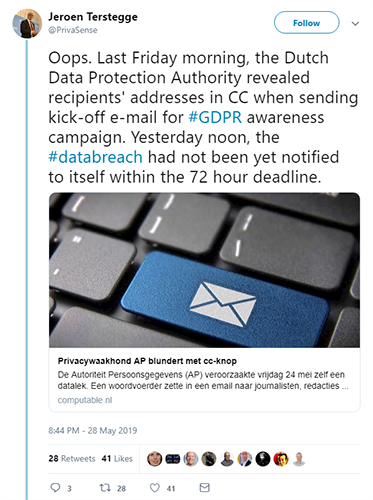Image resolution: width=373 pixels, height=500 pixels.
Task: Click the reply speech bubble icon
Action: tap(55, 488)
